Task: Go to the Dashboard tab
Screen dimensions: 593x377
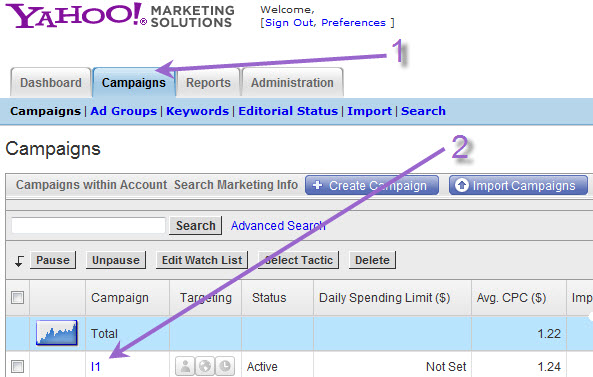Action: coord(51,82)
